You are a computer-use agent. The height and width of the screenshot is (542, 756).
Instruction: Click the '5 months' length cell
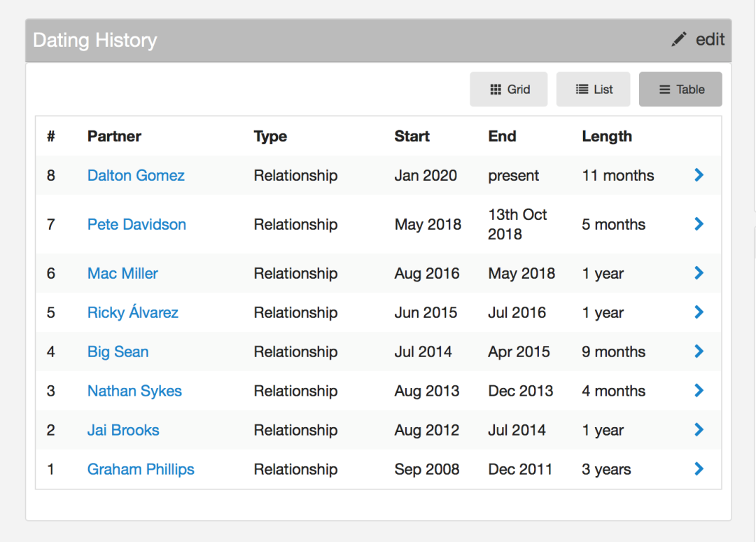[x=613, y=224]
